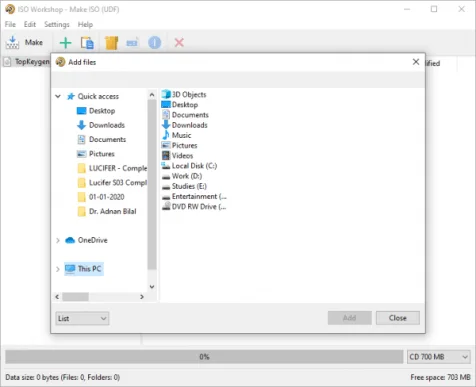Click the paste files toolbar icon
Screen dimensions: 476x387
point(87,43)
